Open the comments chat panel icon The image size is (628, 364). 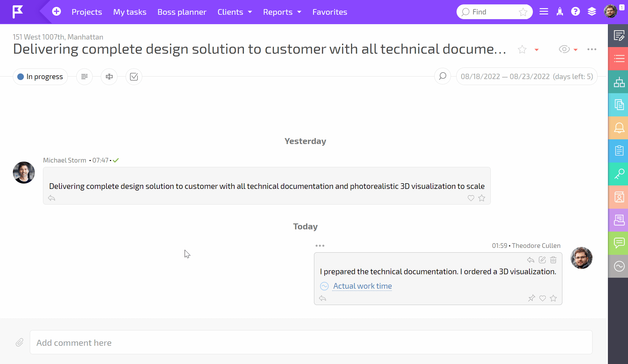619,243
